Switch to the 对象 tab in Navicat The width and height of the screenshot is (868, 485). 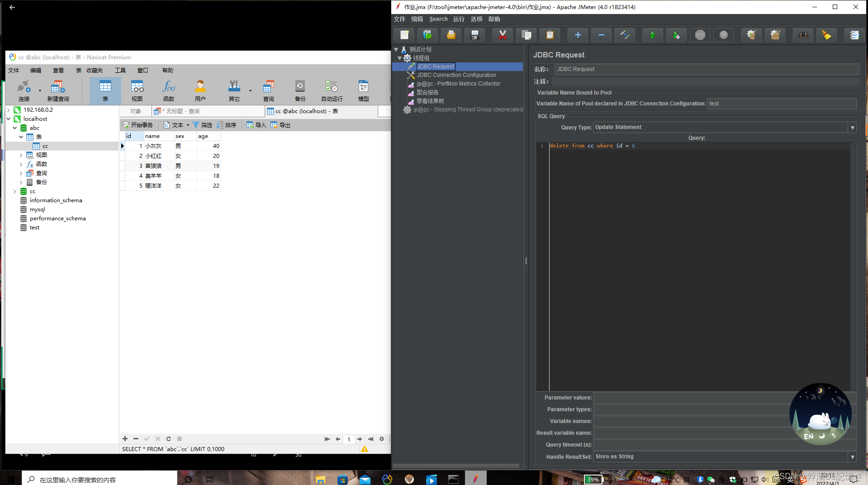(136, 111)
